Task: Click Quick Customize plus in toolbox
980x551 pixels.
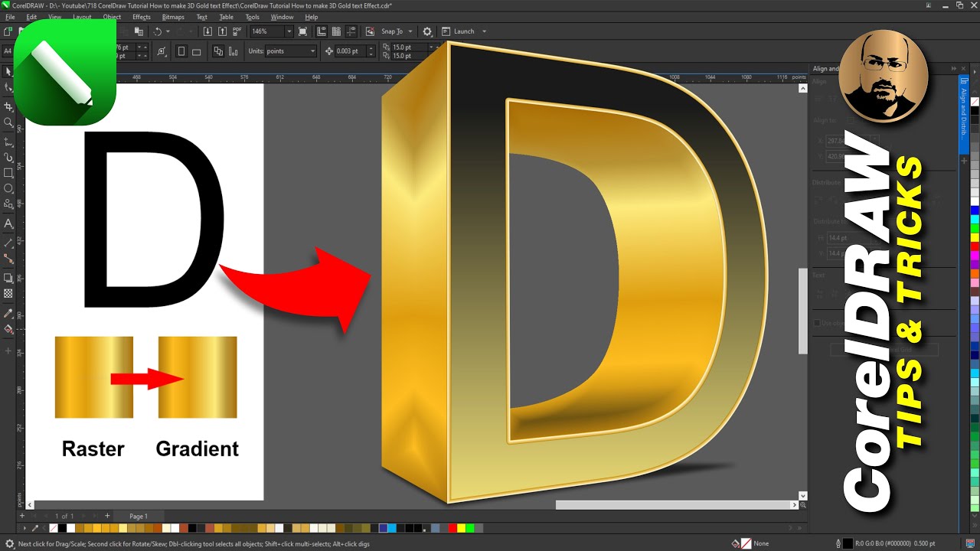Action: (x=8, y=350)
